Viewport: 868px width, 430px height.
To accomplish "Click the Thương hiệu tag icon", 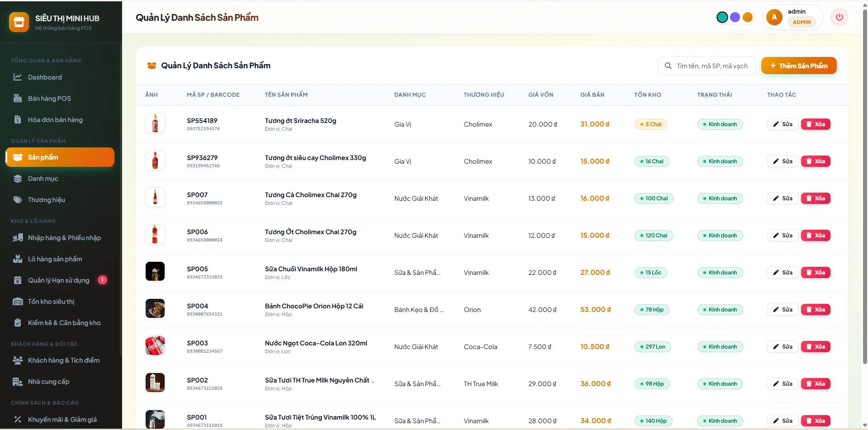I will [18, 200].
